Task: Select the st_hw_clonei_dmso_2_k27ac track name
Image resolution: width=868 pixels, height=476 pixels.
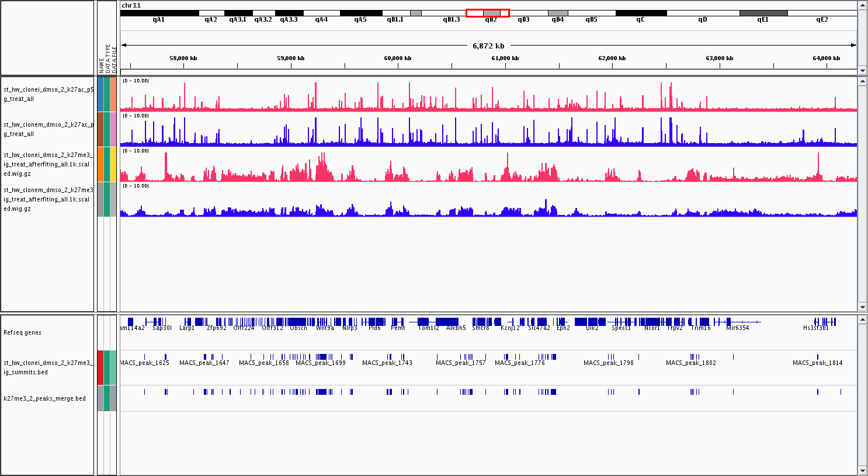Action: pyautogui.click(x=48, y=94)
